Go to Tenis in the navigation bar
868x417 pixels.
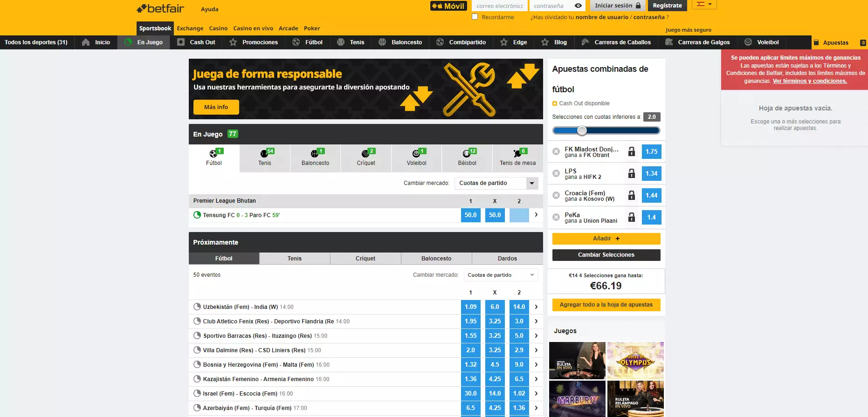point(351,42)
